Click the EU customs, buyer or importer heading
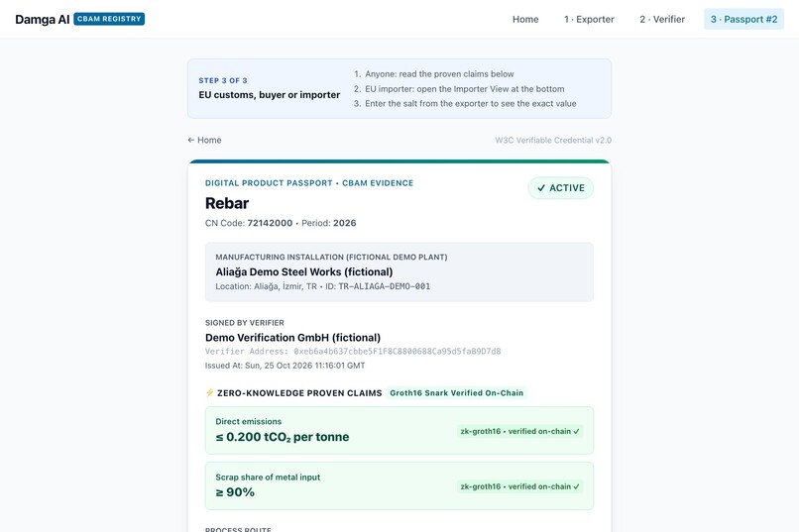Image resolution: width=799 pixels, height=532 pixels. point(270,95)
